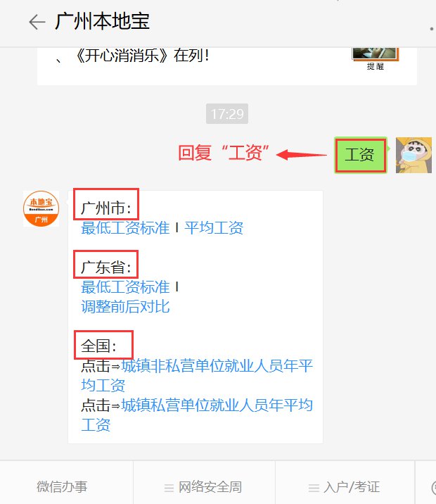
Task: Open the 平均工资 link
Action: (214, 228)
